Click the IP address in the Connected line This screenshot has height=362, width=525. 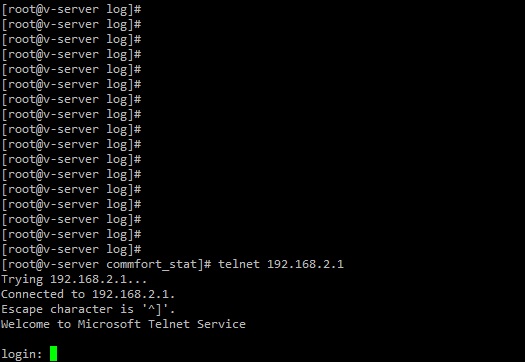click(x=133, y=294)
